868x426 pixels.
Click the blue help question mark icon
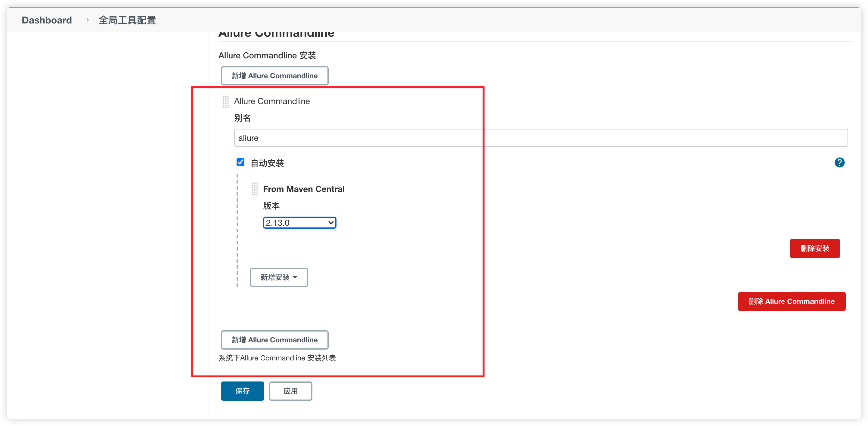tap(839, 163)
